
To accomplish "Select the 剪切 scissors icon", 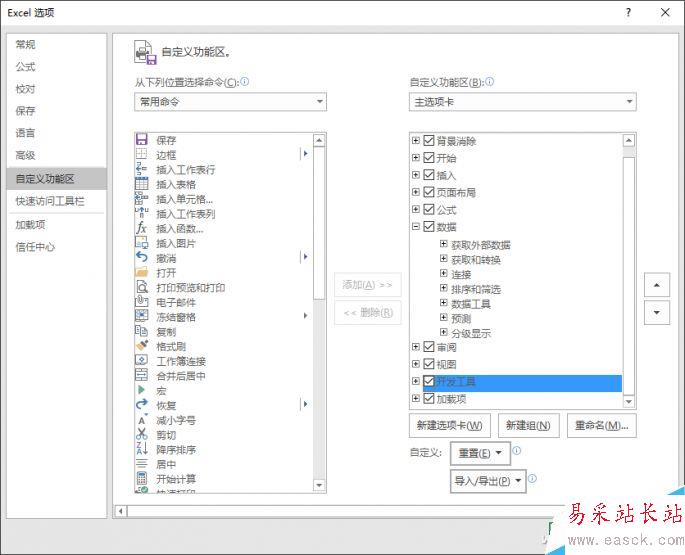I will click(x=142, y=434).
